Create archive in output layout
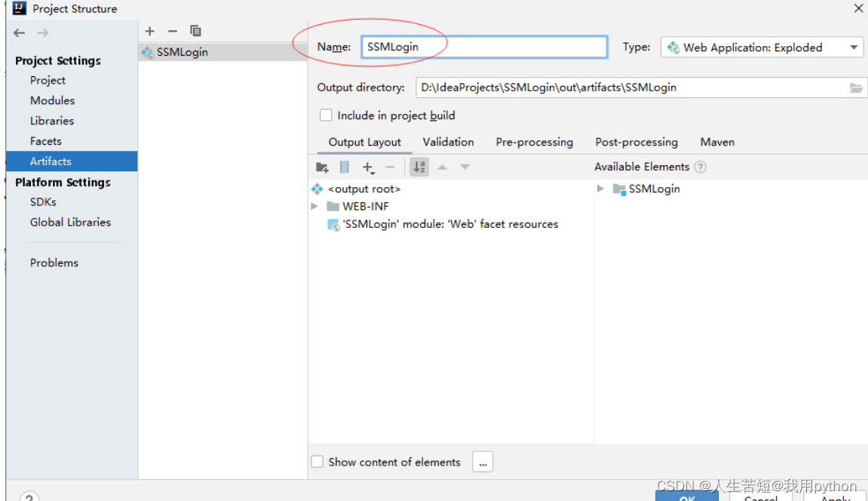868x501 pixels. (x=345, y=168)
